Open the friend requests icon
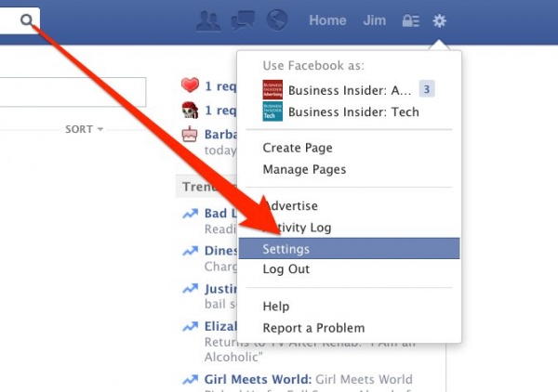 click(208, 20)
